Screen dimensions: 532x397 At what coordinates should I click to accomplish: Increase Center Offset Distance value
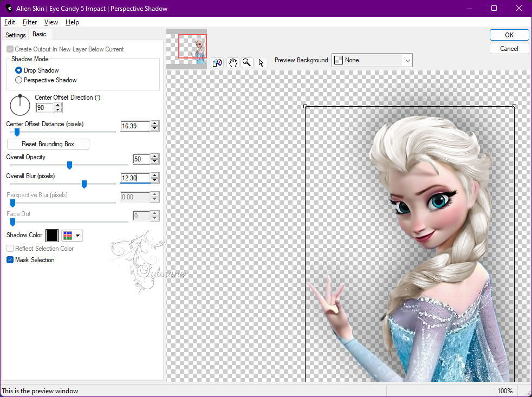pyautogui.click(x=155, y=123)
